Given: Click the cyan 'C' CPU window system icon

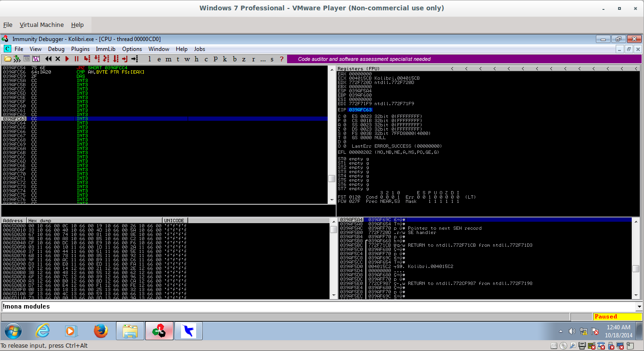Looking at the screenshot, I should [x=7, y=49].
